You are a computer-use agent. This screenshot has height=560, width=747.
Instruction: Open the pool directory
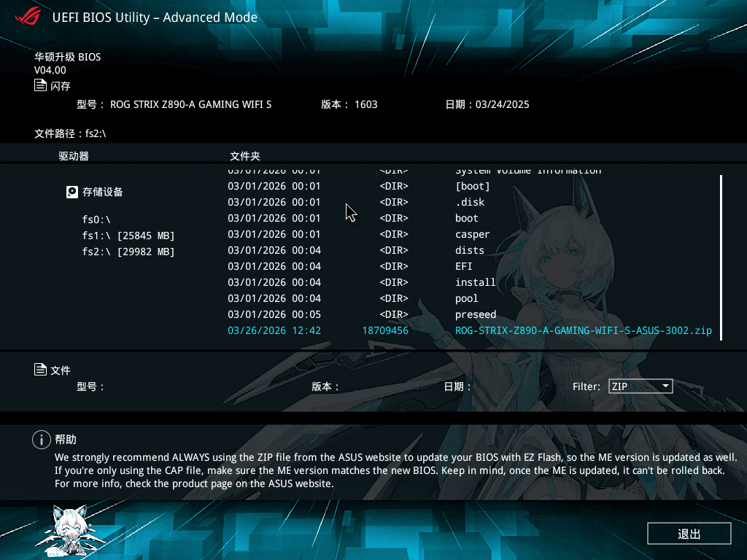tap(466, 298)
